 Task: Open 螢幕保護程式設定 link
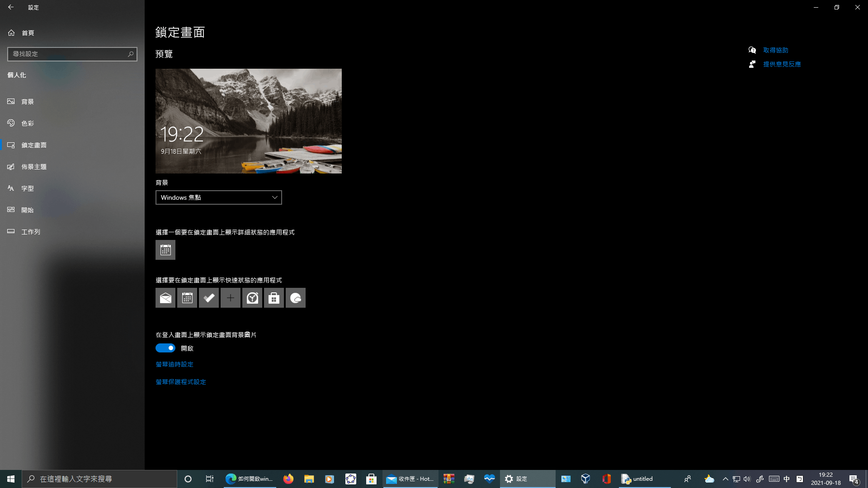(181, 382)
